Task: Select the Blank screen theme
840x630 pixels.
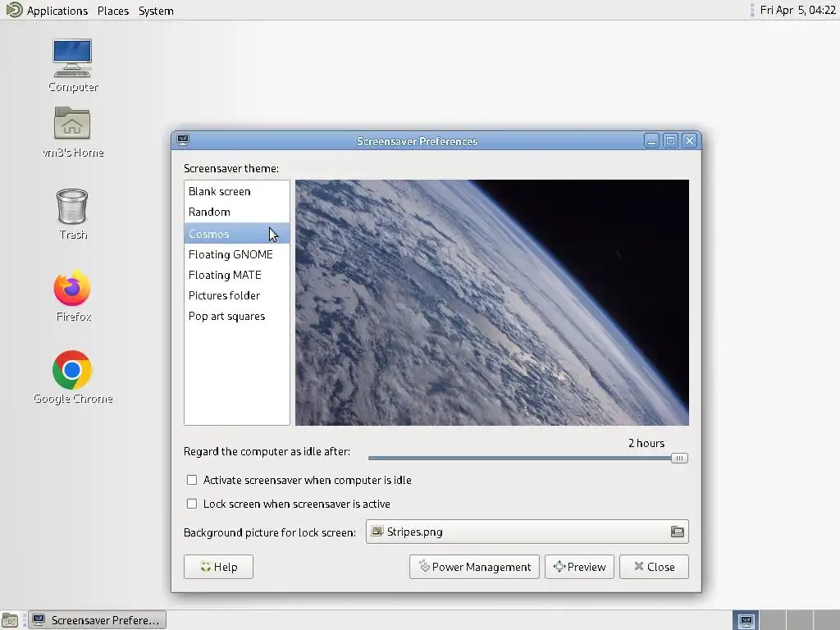Action: click(237, 191)
